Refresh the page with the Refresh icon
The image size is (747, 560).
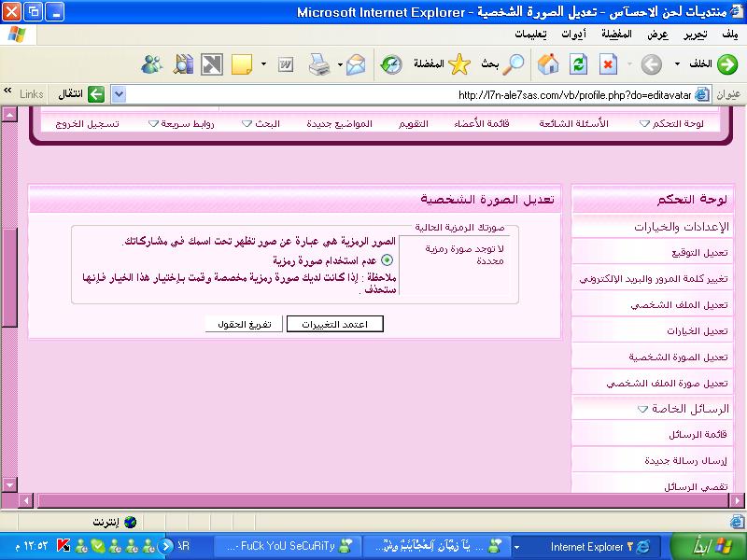[579, 64]
